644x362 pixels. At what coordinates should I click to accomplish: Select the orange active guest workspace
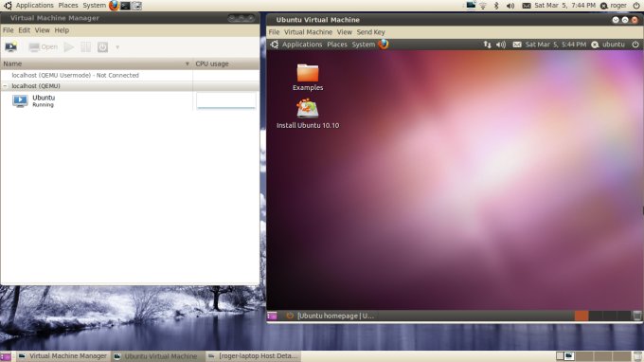point(581,316)
